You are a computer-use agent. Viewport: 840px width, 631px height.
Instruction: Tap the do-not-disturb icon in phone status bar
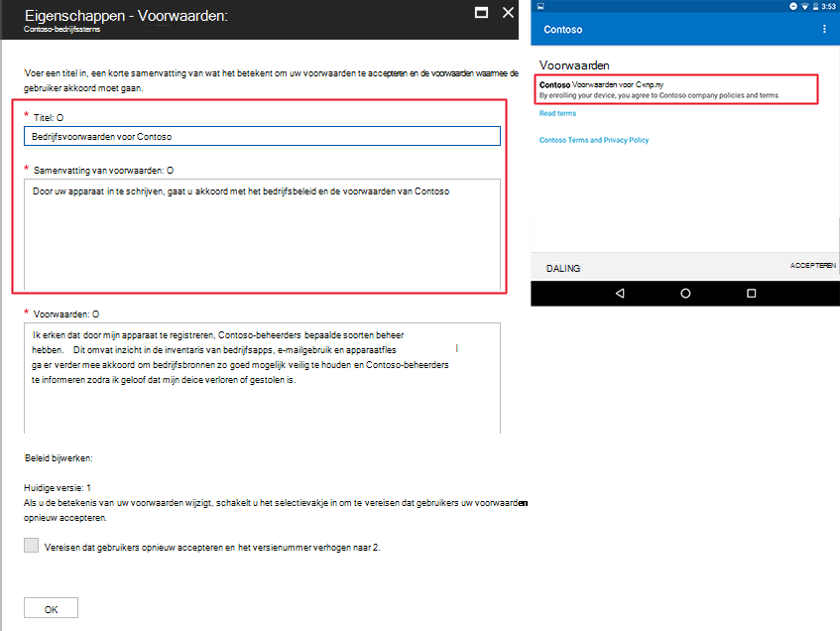pos(793,6)
